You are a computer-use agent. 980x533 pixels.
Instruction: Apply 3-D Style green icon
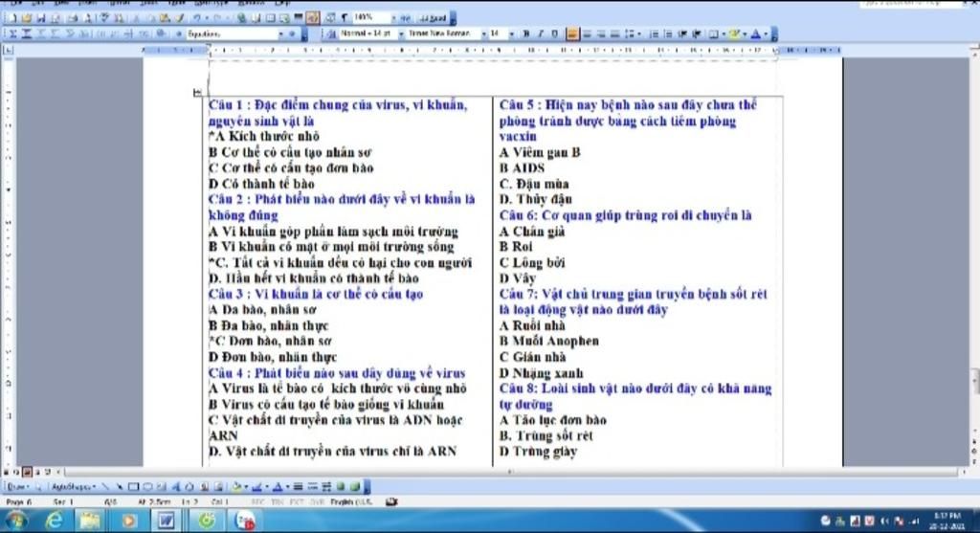(x=355, y=487)
